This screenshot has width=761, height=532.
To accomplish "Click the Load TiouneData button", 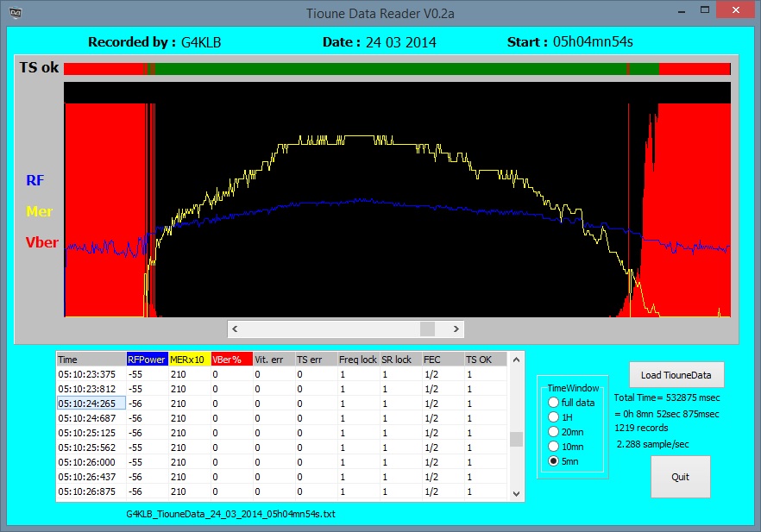I will click(x=676, y=375).
